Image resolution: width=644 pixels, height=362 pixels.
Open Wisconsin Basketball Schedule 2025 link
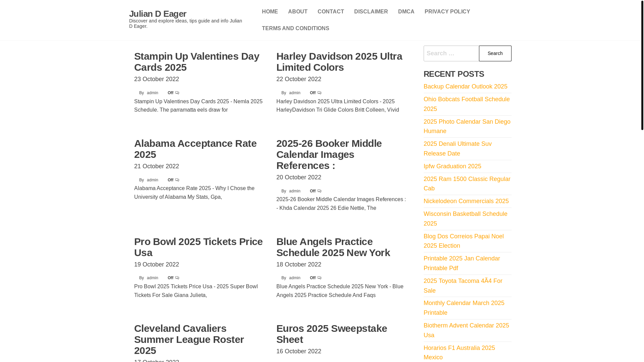pos(465,219)
